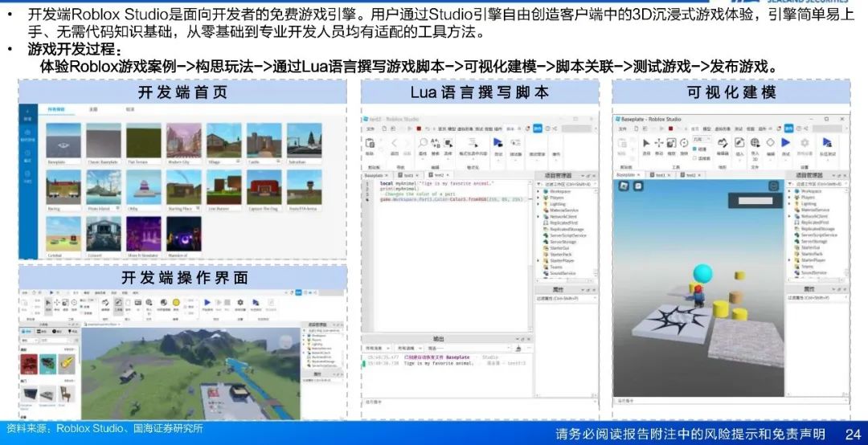The width and height of the screenshot is (868, 445).
Task: Open the chat bubble icon in the 3D viewport
Action: pyautogui.click(x=638, y=186)
